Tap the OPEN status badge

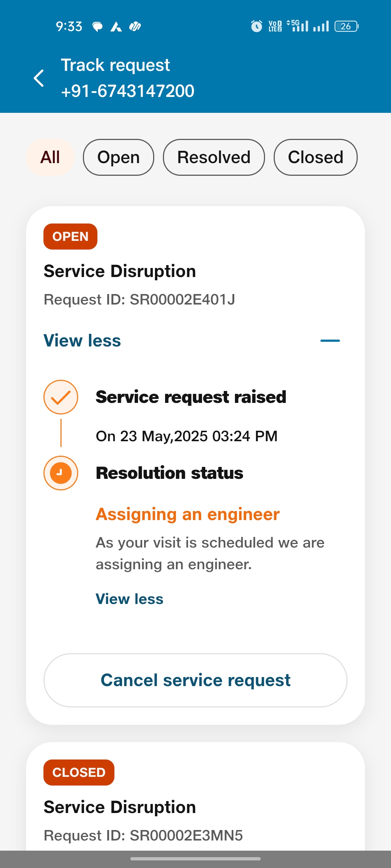coord(70,237)
